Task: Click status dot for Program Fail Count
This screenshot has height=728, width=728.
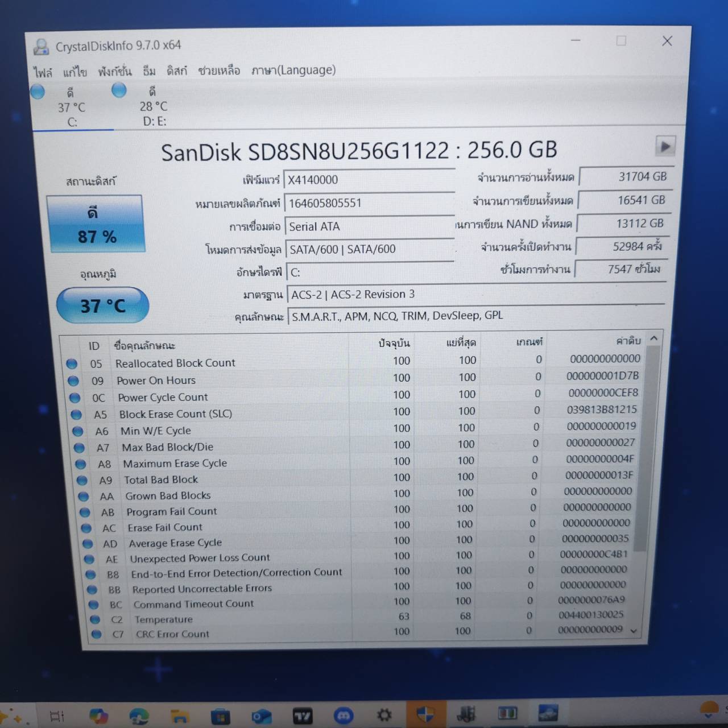Action: [85, 512]
